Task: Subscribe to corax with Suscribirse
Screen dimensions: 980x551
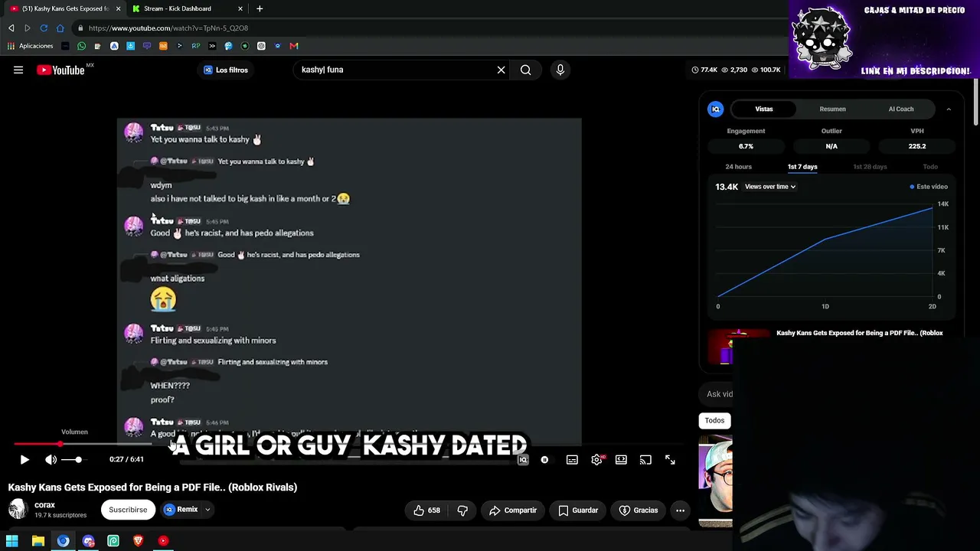Action: click(128, 510)
